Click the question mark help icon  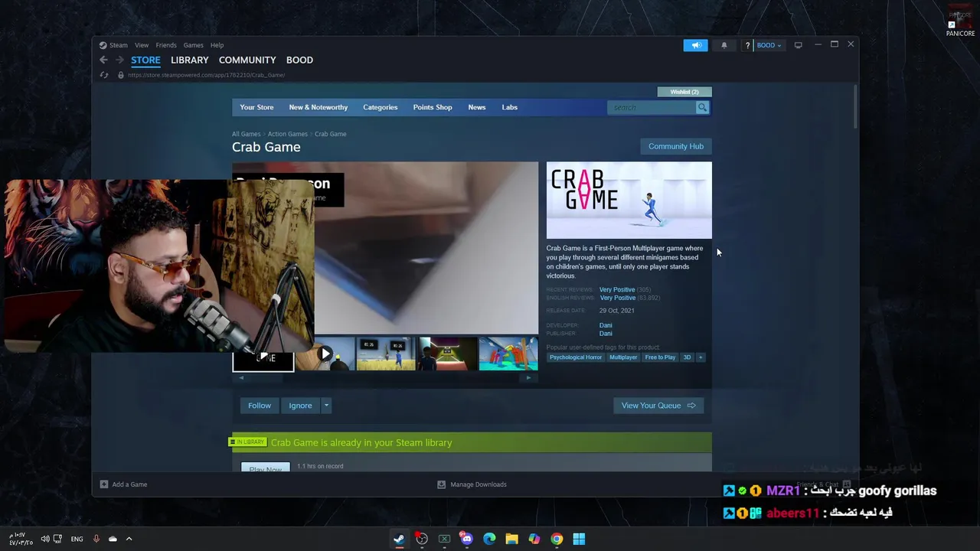click(x=747, y=45)
